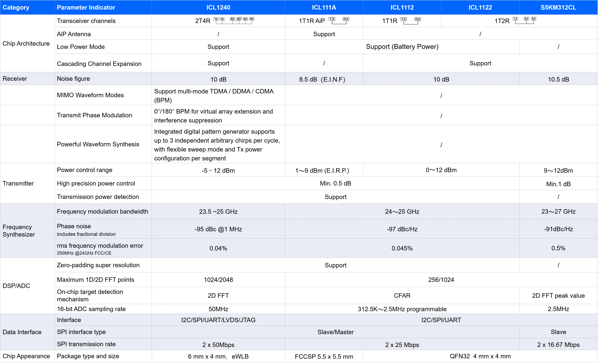
Task: Click the 1T2R antenna diagram icon
Action: click(x=525, y=20)
